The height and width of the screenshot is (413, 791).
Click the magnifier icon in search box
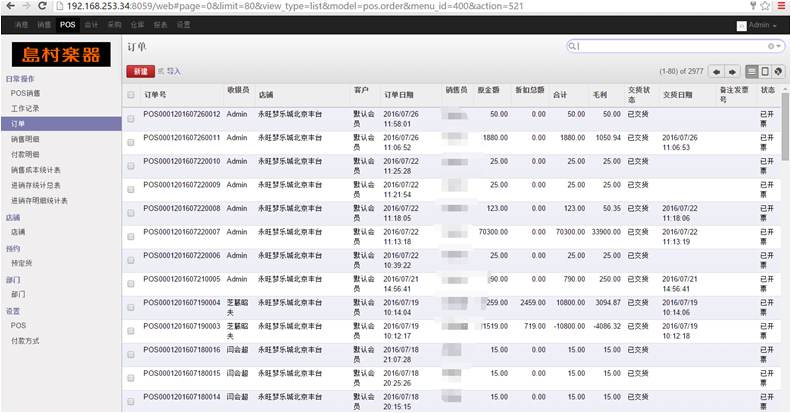click(x=572, y=46)
